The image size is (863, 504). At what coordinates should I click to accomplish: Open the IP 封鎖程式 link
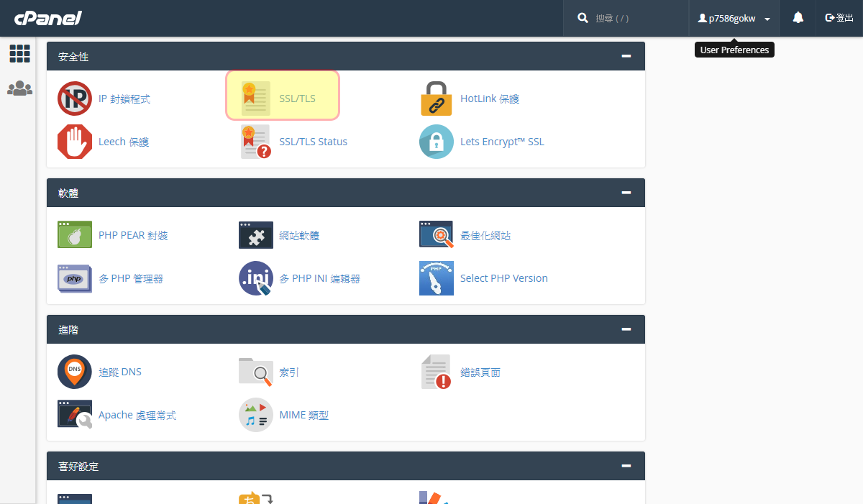124,99
